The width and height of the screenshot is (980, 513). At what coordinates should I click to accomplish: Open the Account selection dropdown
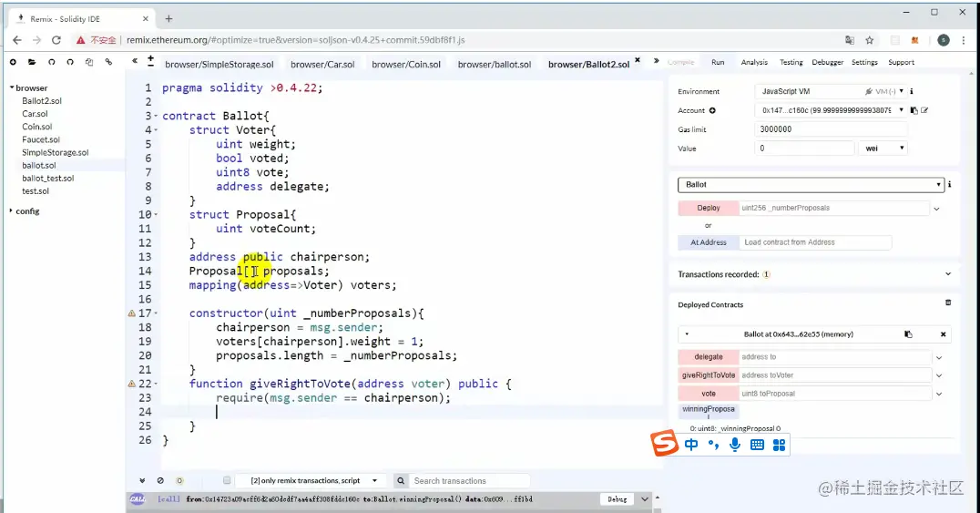click(x=831, y=110)
